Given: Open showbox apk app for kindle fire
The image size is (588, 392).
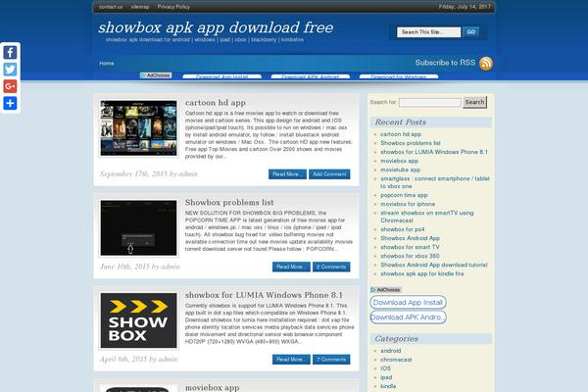Looking at the screenshot, I should click(x=422, y=273).
